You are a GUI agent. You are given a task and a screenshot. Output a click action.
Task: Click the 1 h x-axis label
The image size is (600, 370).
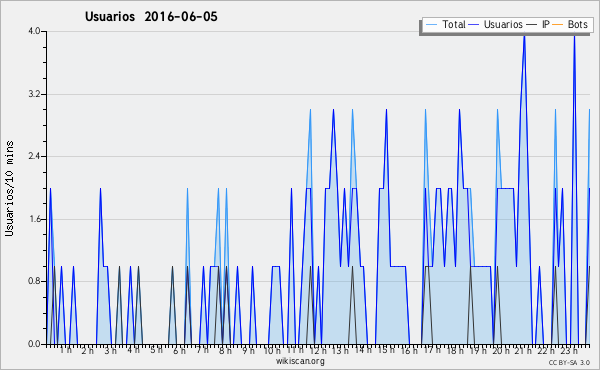(x=65, y=350)
